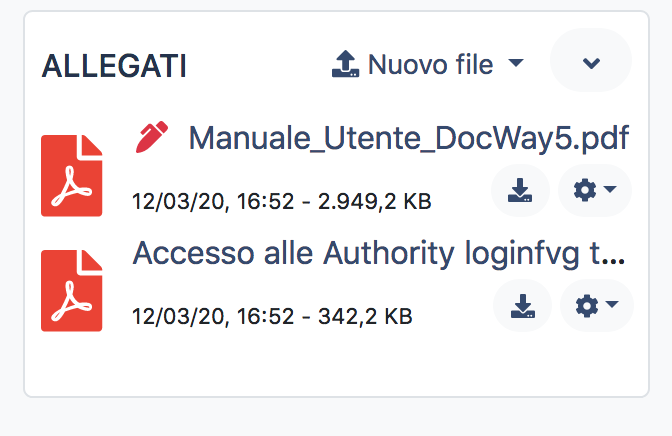Click the upload icon beside Nuovo file
672x436 pixels.
coord(345,65)
